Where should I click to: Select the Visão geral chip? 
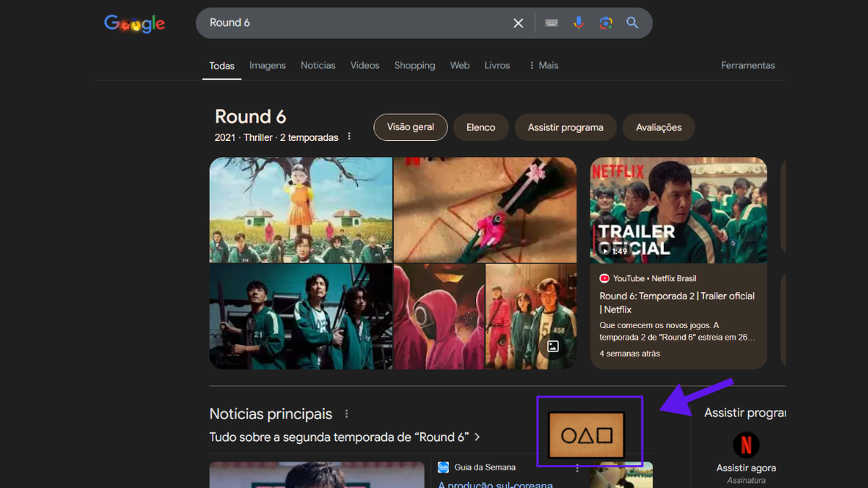(x=411, y=127)
